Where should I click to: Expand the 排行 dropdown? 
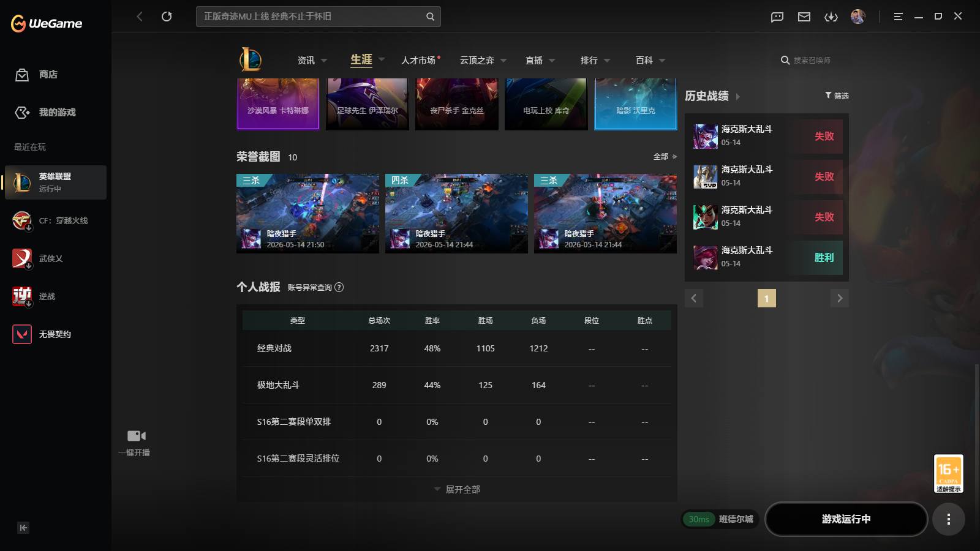pyautogui.click(x=607, y=61)
